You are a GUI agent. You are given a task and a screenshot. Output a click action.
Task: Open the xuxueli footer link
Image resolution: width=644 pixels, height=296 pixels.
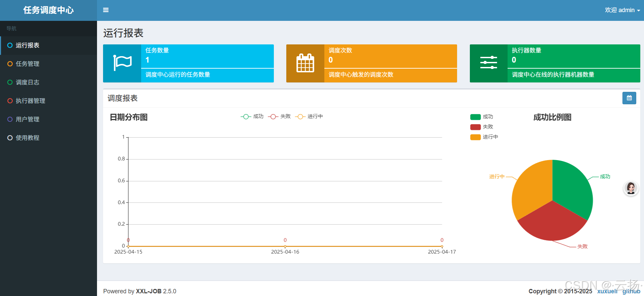607,291
